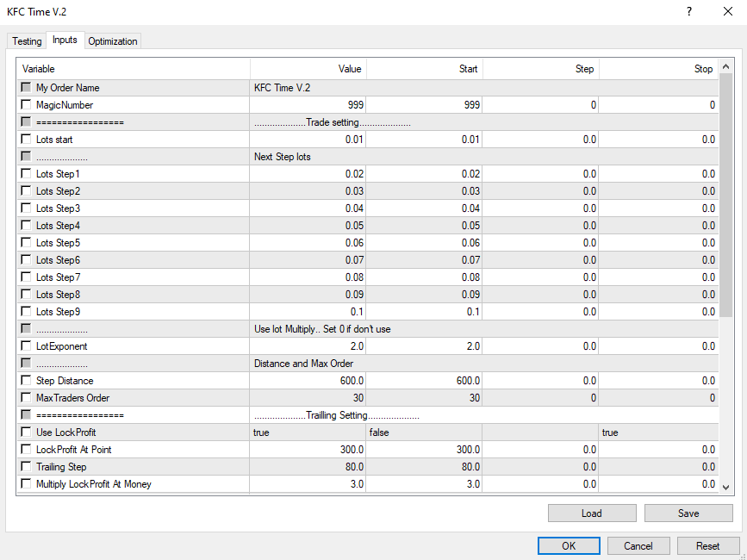The height and width of the screenshot is (560, 747).
Task: Edit the Lots start value 0.01
Action: click(308, 140)
